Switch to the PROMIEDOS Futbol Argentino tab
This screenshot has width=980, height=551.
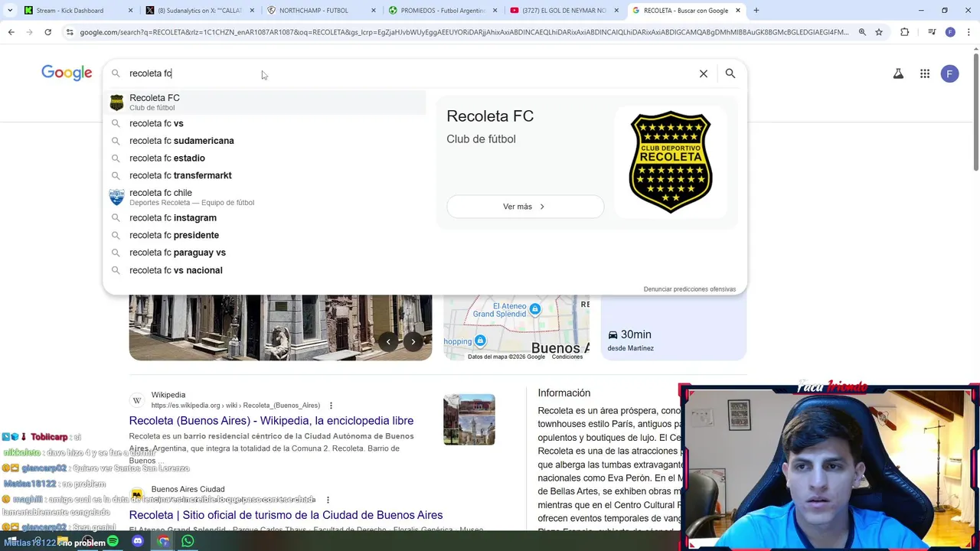(x=443, y=11)
